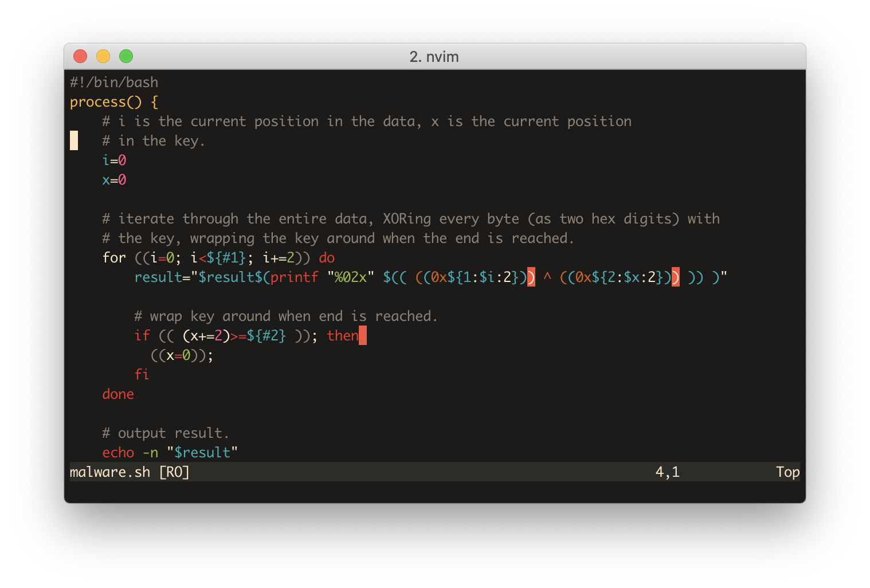Screen dimensions: 870x588
Task: Click the '${#2}' key length expression
Action: tap(267, 336)
